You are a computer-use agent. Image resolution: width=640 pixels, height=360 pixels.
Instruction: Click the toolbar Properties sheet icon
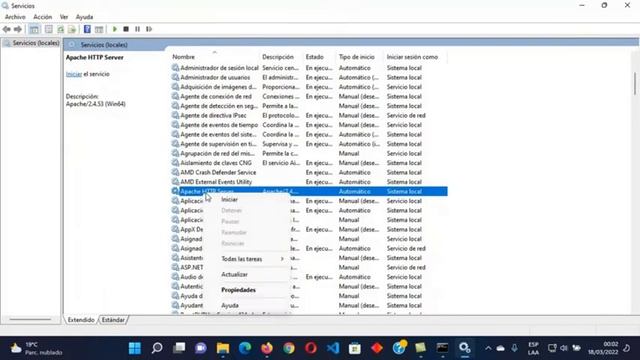coord(49,29)
